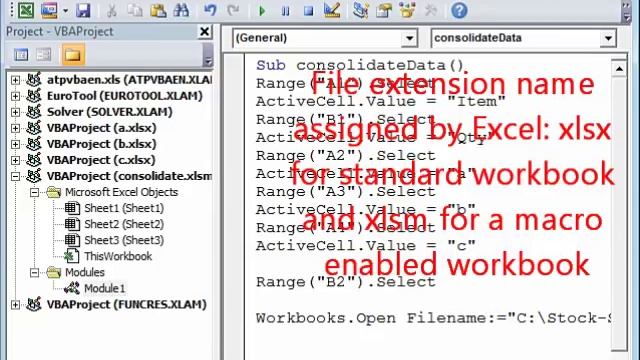Open the consolidateData procedure dropdown

608,38
